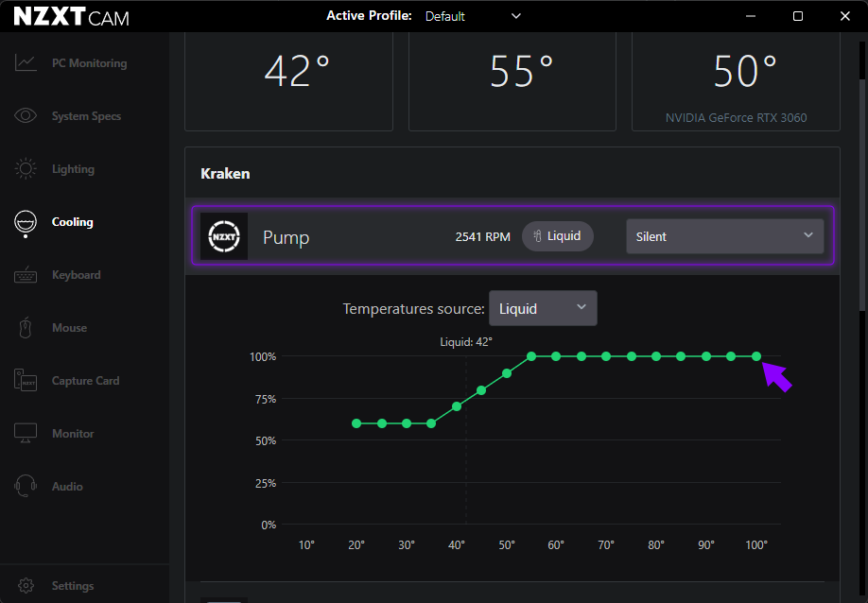Click the curve point at 20°
Image resolution: width=868 pixels, height=603 pixels.
356,423
